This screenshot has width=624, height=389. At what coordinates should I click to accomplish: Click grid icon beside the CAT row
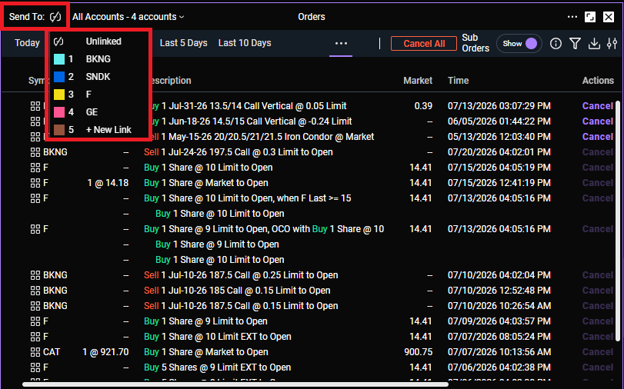tap(35, 352)
